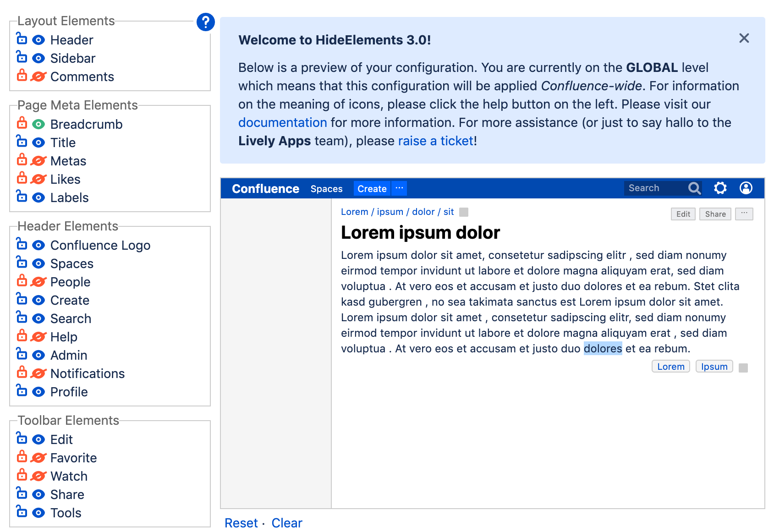Show Watch via its crossed eye icon
This screenshot has height=532, width=774.
(38, 476)
